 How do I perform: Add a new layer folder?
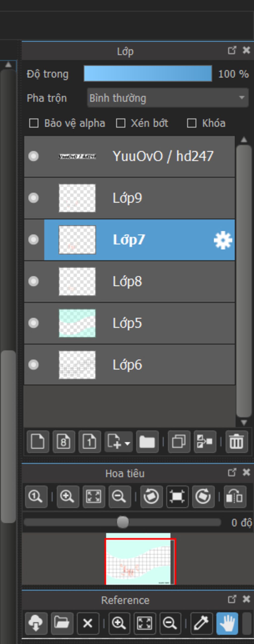coord(147,442)
